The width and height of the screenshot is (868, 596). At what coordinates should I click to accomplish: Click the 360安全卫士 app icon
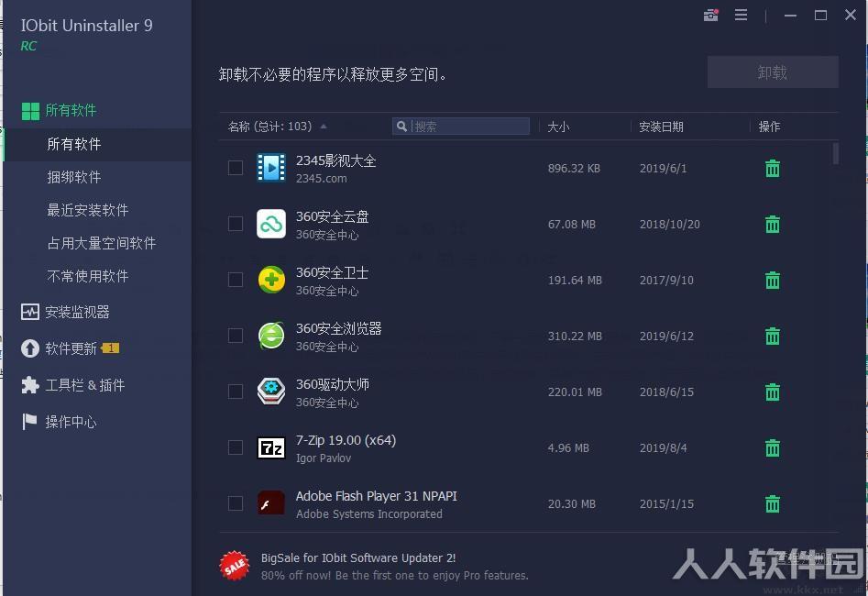coord(271,280)
